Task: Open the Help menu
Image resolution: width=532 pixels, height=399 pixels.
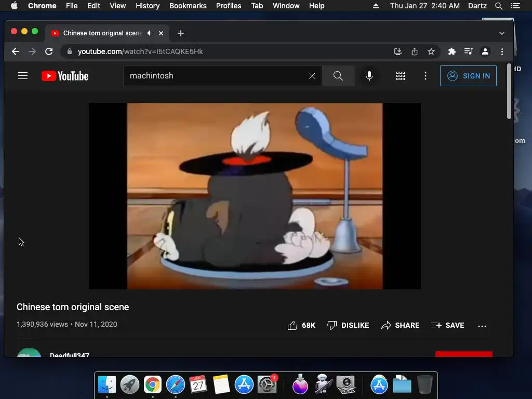Action: pyautogui.click(x=316, y=6)
